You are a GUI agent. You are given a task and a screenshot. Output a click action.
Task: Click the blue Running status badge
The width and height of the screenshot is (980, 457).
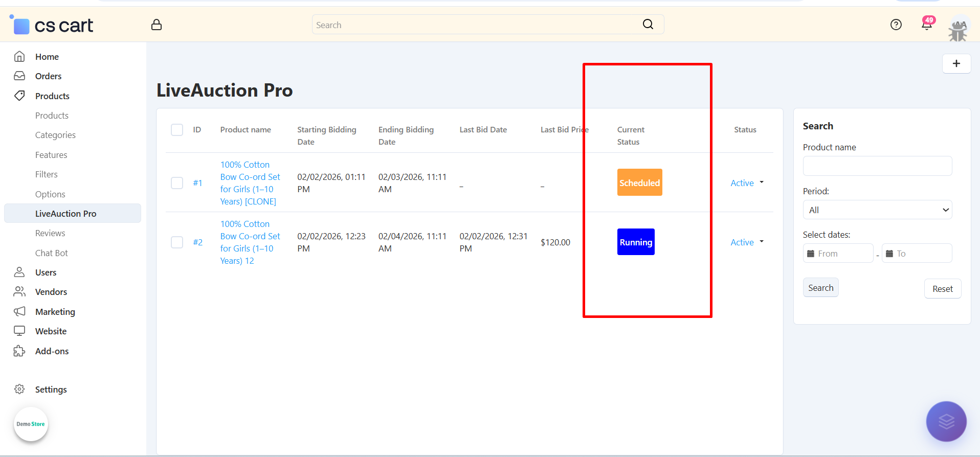pyautogui.click(x=636, y=242)
